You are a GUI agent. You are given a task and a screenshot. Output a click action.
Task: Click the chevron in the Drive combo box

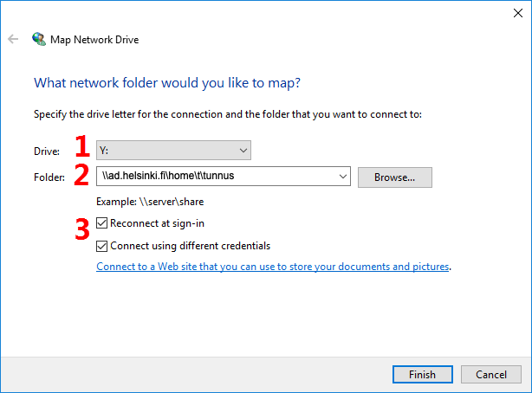pyautogui.click(x=243, y=151)
